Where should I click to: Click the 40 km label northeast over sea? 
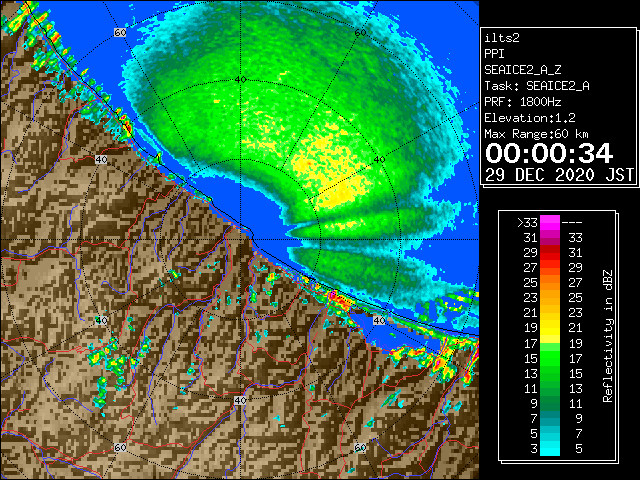tap(379, 160)
